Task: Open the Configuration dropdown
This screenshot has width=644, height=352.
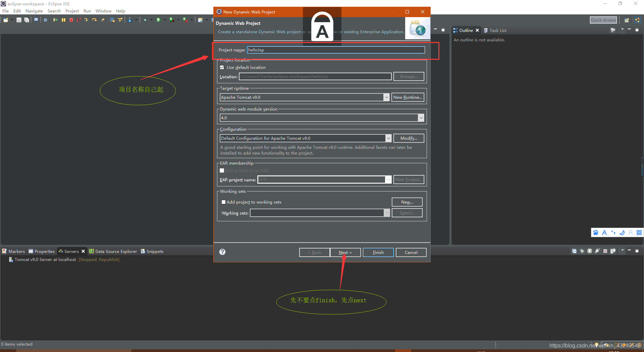Action: click(388, 138)
